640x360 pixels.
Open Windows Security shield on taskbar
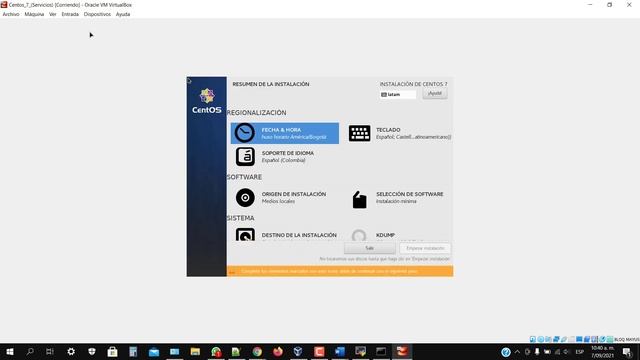[92, 351]
